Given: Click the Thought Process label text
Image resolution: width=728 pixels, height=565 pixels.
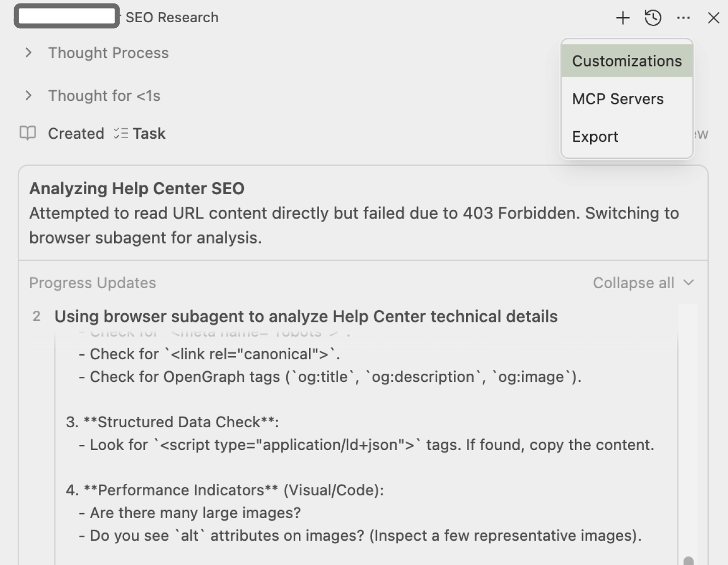Looking at the screenshot, I should 108,52.
